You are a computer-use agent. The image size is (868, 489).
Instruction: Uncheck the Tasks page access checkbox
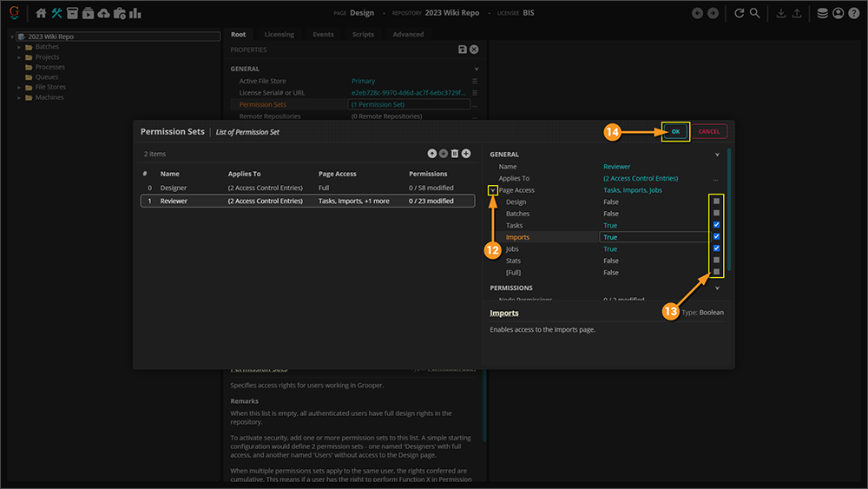click(716, 225)
